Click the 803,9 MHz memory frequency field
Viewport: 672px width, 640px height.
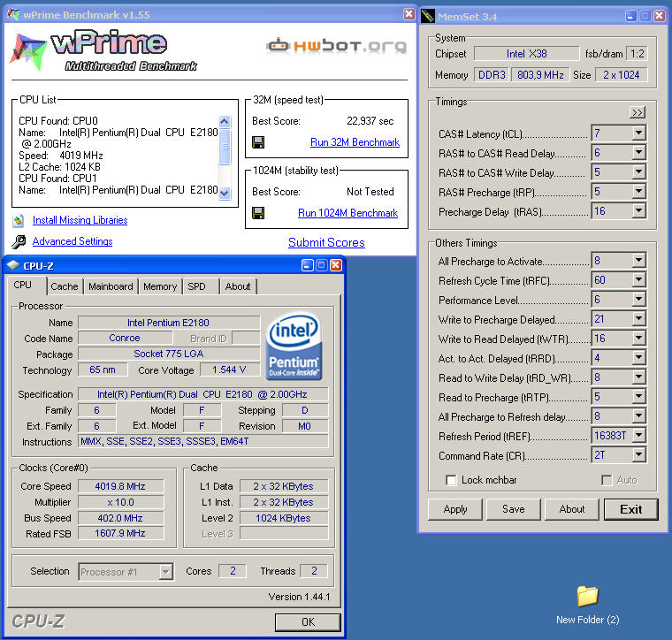540,75
